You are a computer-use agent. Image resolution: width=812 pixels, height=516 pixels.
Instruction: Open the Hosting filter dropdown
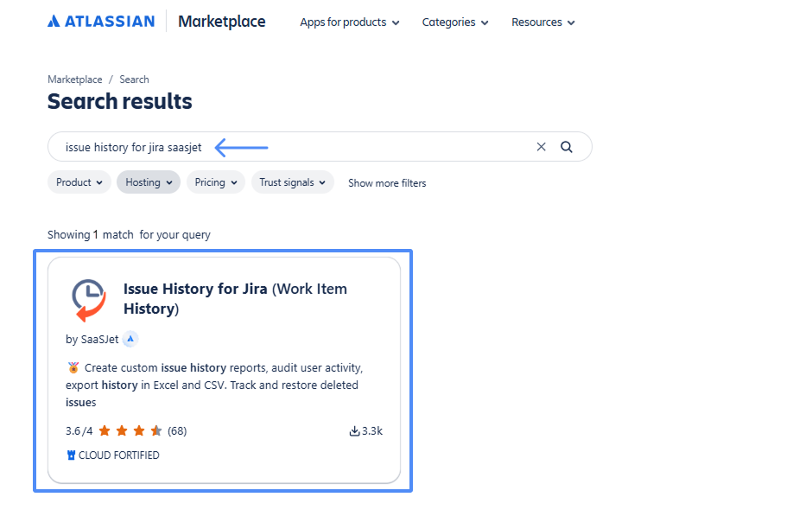(148, 182)
